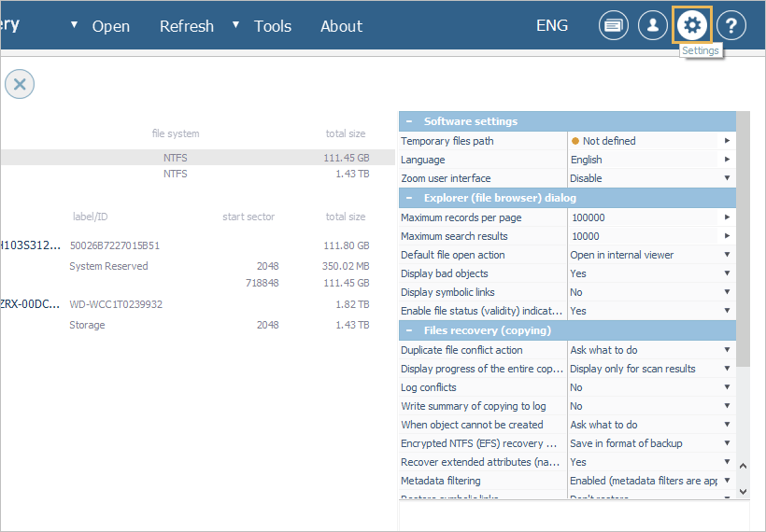The width and height of the screenshot is (766, 532).
Task: Click the small up arrow beside settings list
Action: 743,466
